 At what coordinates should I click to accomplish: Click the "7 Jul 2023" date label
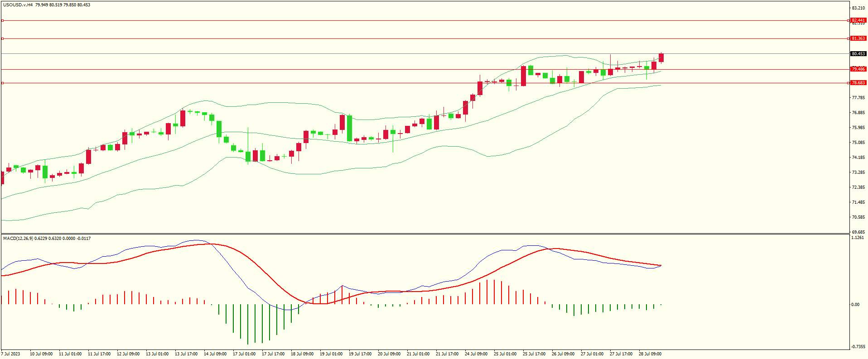[x=11, y=354]
